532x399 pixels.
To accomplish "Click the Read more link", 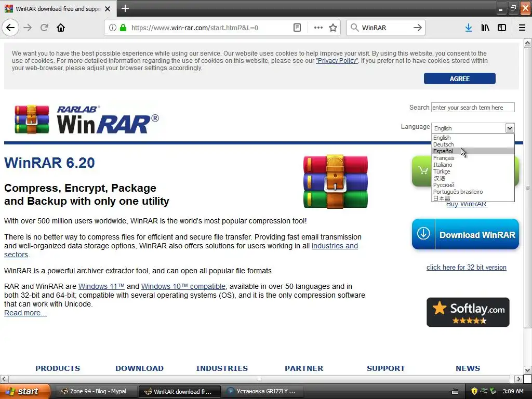I will click(x=25, y=313).
